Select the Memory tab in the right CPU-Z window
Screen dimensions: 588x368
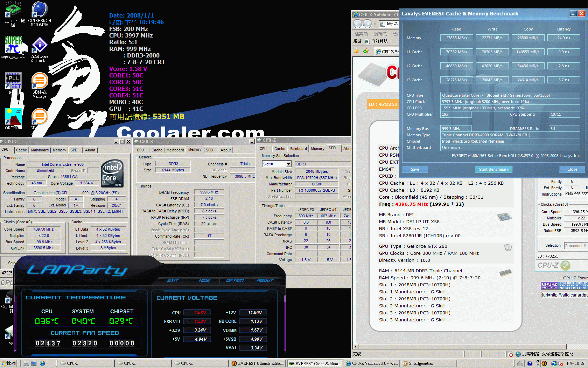[317, 149]
